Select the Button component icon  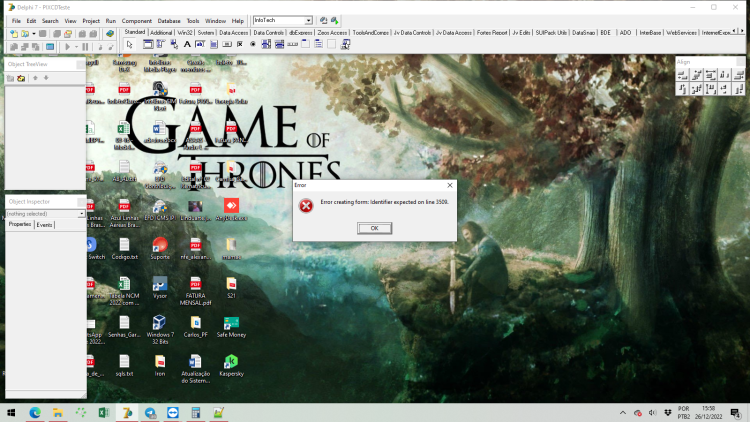point(227,44)
